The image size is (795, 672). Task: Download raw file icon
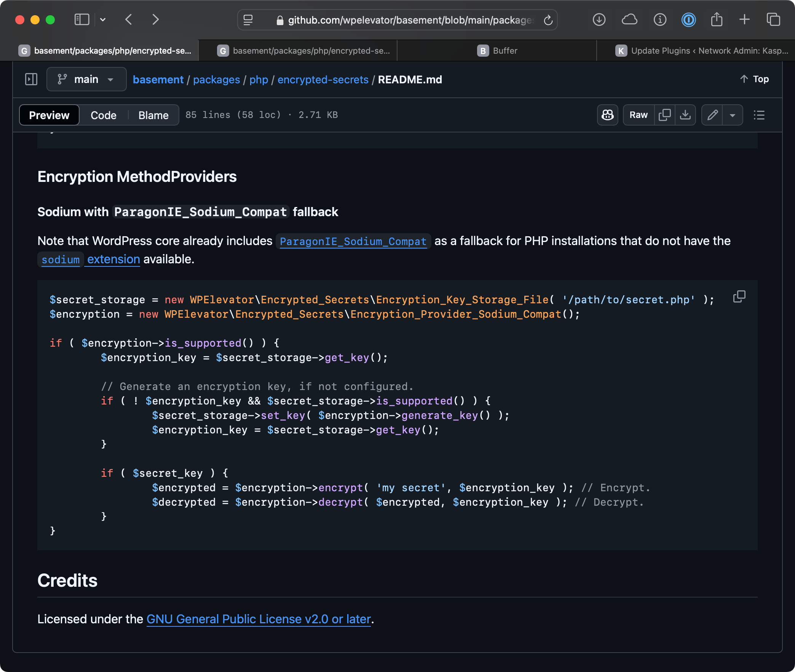(x=685, y=115)
